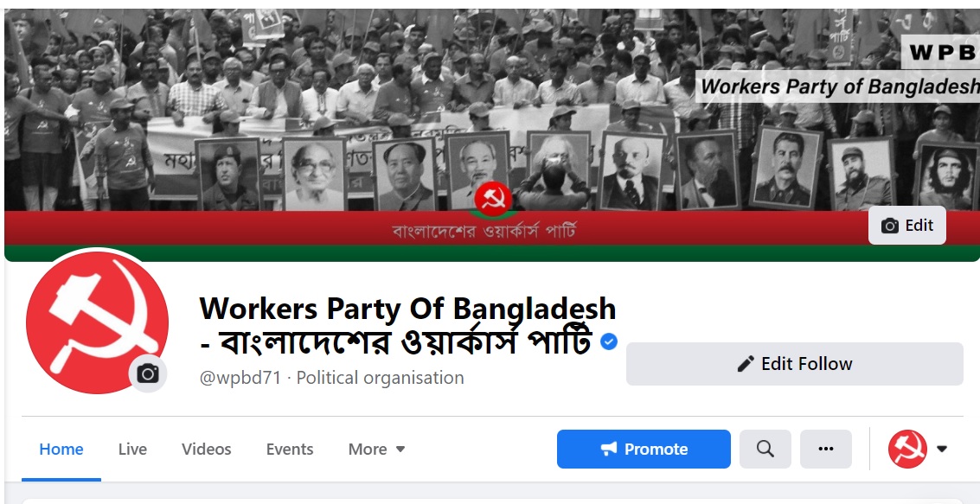Open the Live tab
This screenshot has width=980, height=504.
click(x=132, y=449)
